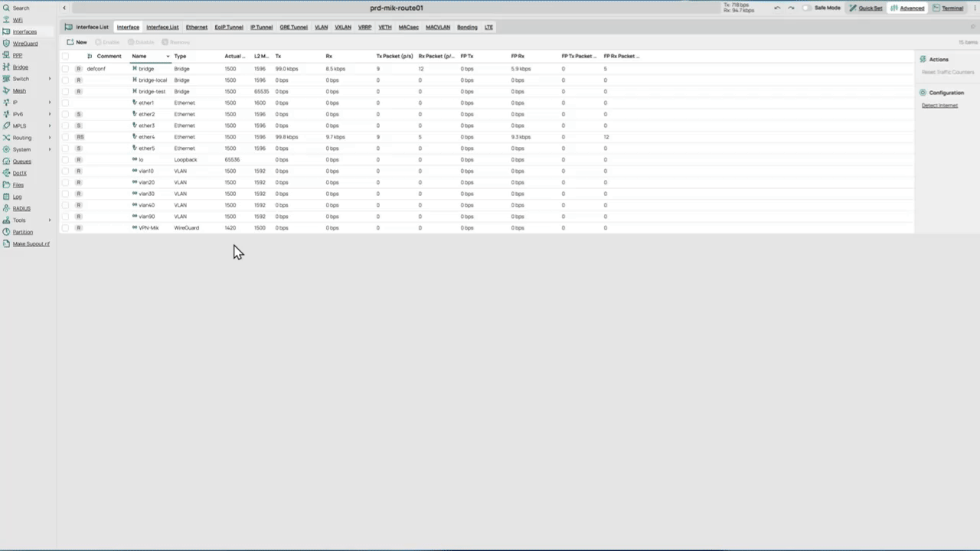Open the WireGuard sidebar section
Image resolution: width=980 pixels, height=551 pixels.
click(x=24, y=44)
